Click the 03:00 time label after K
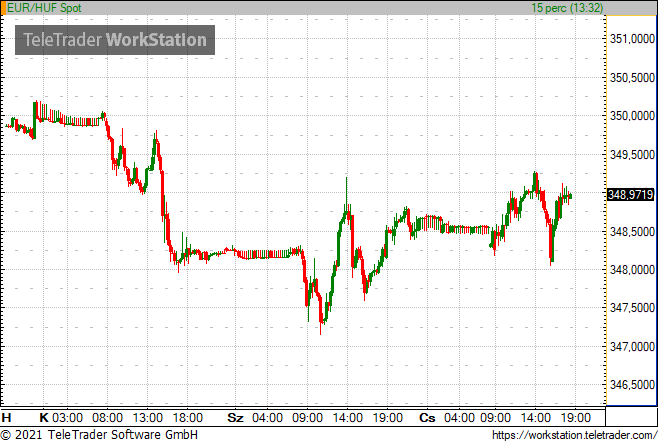This screenshot has width=658, height=444. tap(68, 418)
